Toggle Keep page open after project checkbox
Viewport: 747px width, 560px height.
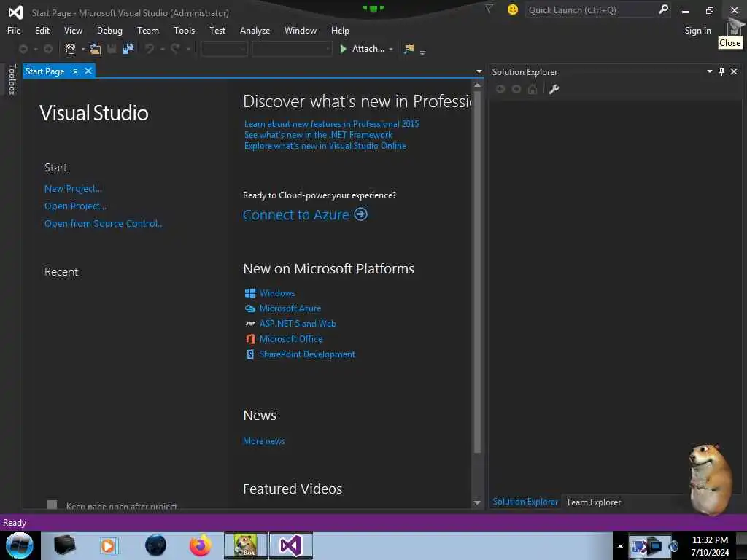tap(52, 505)
